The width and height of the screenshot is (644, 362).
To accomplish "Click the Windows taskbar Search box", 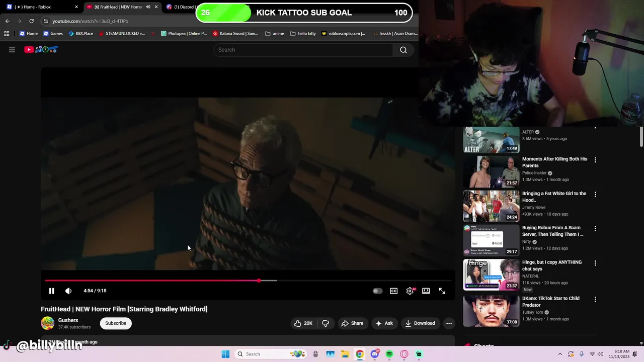I will click(x=272, y=354).
